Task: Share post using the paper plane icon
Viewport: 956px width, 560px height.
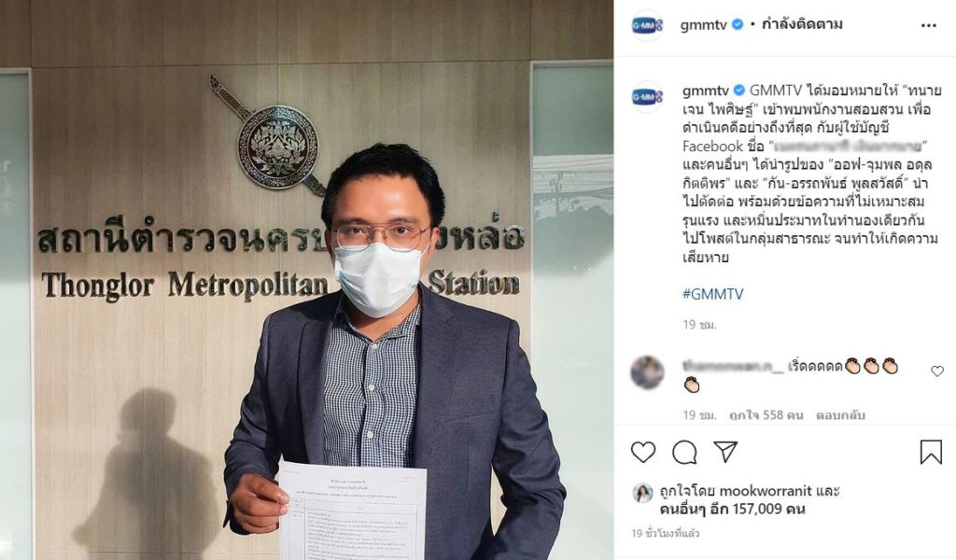Action: [725, 452]
